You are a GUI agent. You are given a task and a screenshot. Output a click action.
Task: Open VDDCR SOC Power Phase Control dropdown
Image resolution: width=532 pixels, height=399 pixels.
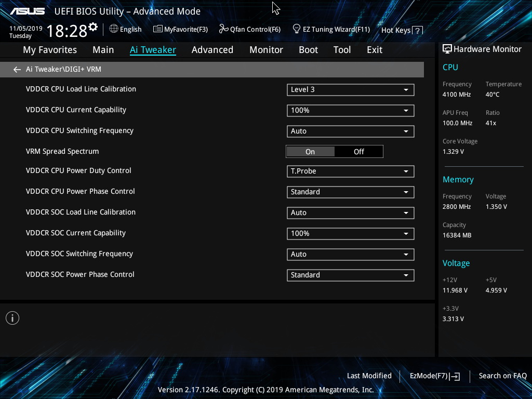tap(351, 275)
